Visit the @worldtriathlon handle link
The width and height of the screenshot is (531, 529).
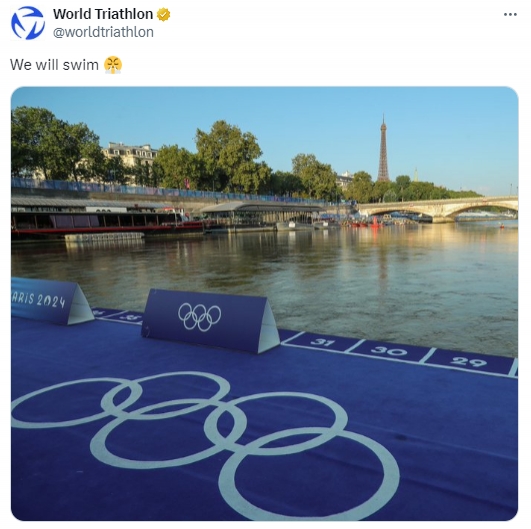103,32
